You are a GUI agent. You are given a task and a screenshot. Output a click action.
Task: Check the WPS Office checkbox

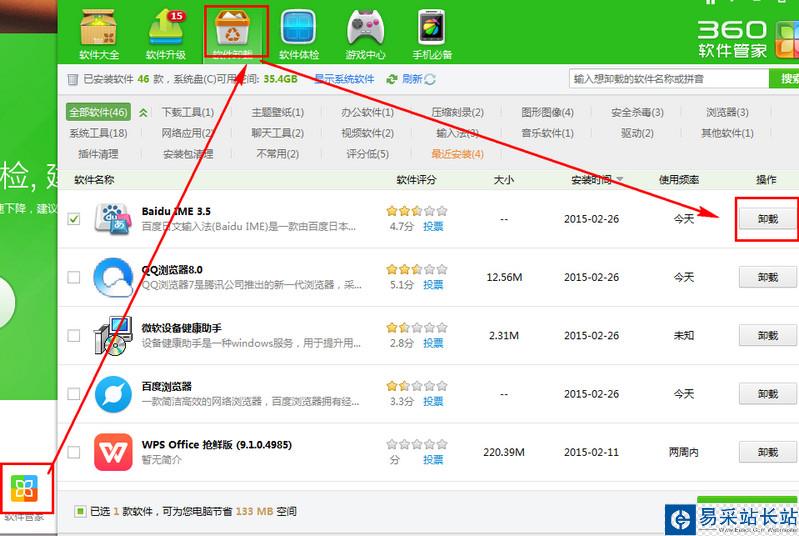74,452
